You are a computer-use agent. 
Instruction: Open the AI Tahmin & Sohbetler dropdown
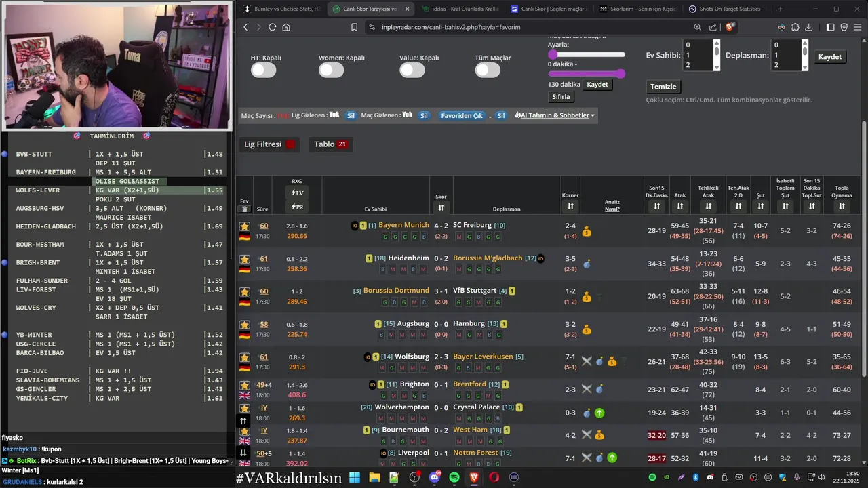pyautogui.click(x=555, y=115)
